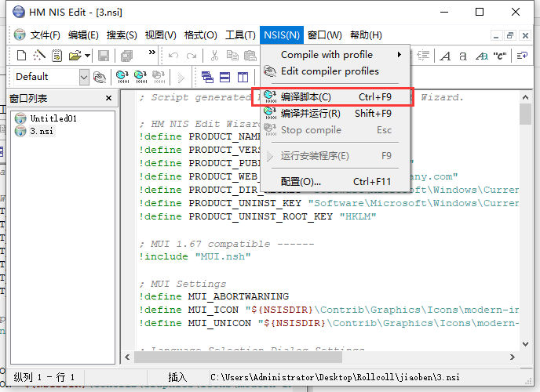Apply quote "c" toolbar icon
Image resolution: width=540 pixels, height=392 pixels.
tap(500, 56)
